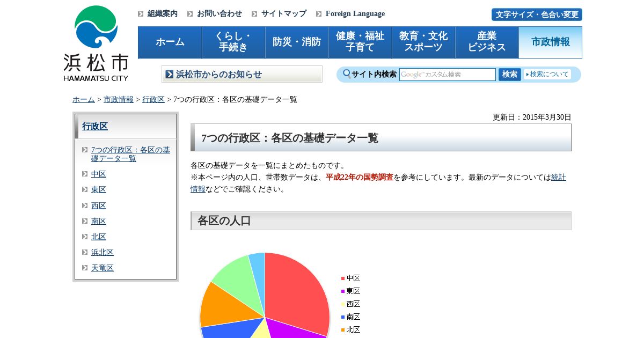Click the 西区 legend label
The image size is (644, 338).
pyautogui.click(x=353, y=304)
